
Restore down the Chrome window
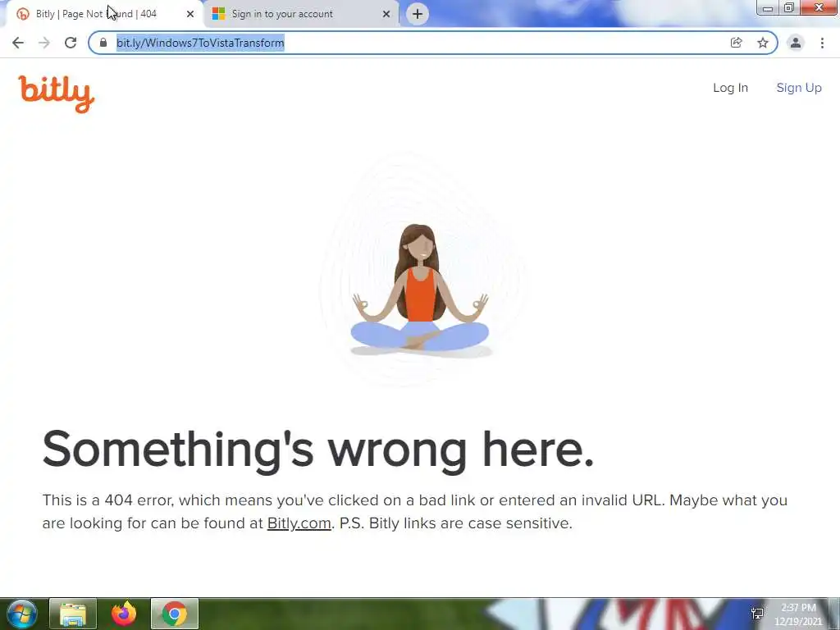tap(789, 7)
